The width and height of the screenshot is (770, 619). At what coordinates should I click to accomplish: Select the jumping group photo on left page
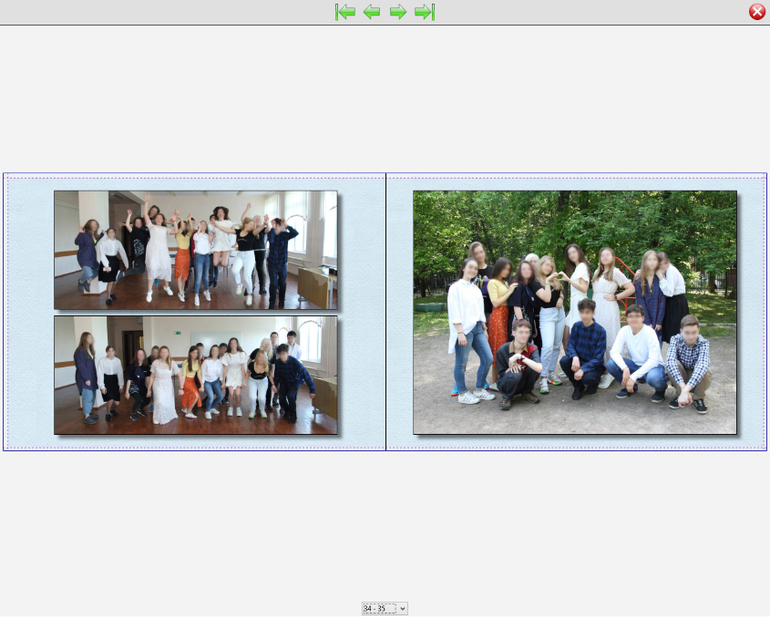pos(196,249)
